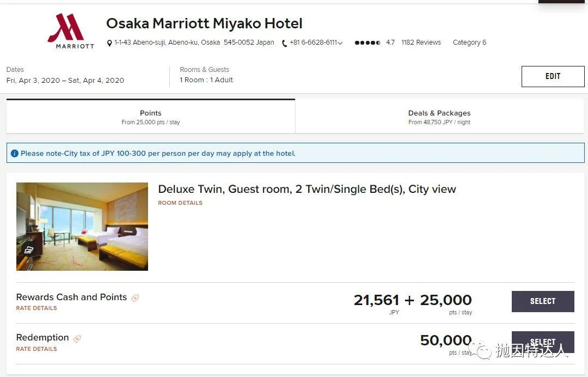
Task: Click the Dates field showing Apr 3, 2020
Action: coord(65,76)
